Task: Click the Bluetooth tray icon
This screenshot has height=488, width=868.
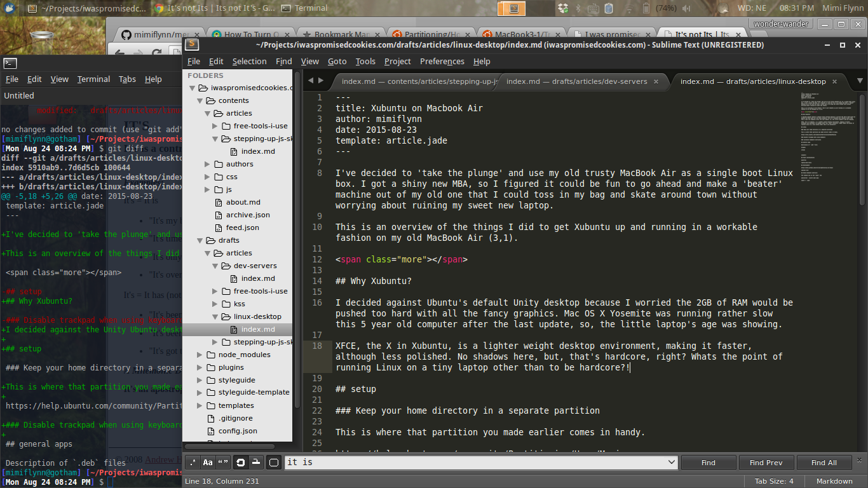Action: [x=578, y=9]
